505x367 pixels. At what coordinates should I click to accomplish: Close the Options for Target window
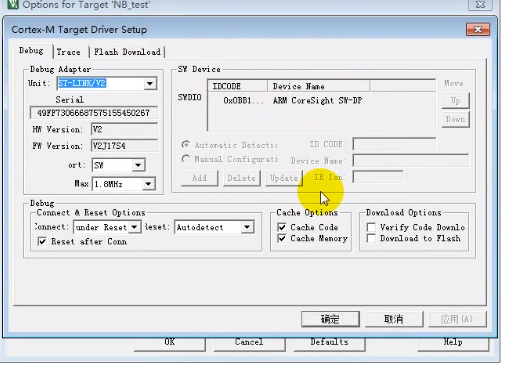(x=480, y=4)
